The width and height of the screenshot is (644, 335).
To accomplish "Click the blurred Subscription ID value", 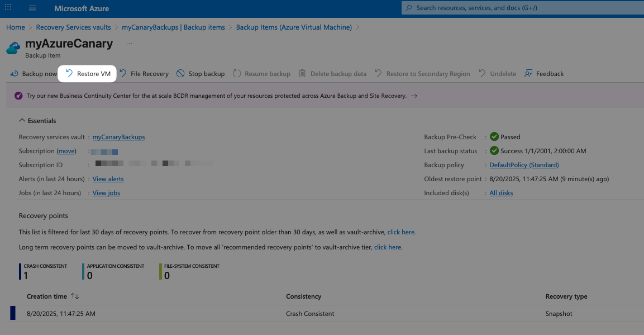I will [154, 164].
